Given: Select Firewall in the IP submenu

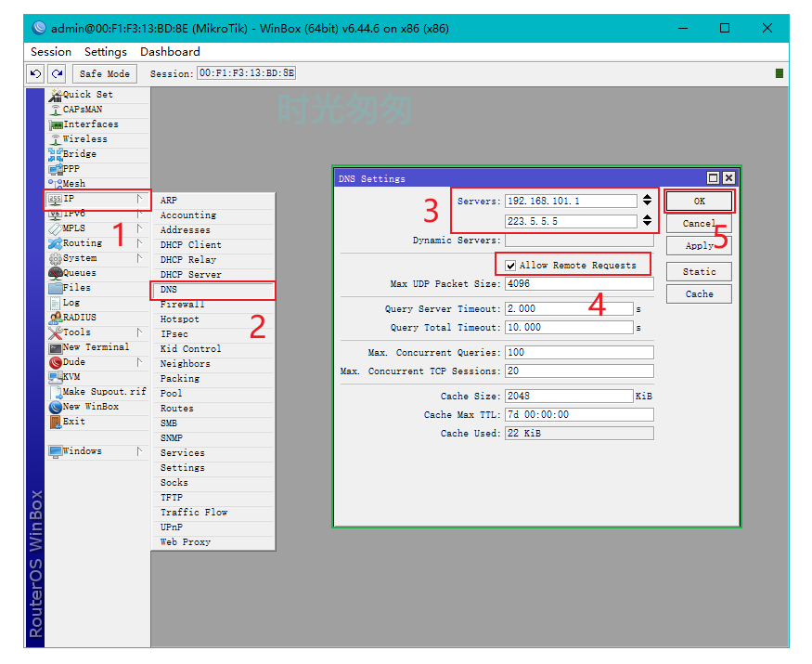Looking at the screenshot, I should [x=213, y=305].
